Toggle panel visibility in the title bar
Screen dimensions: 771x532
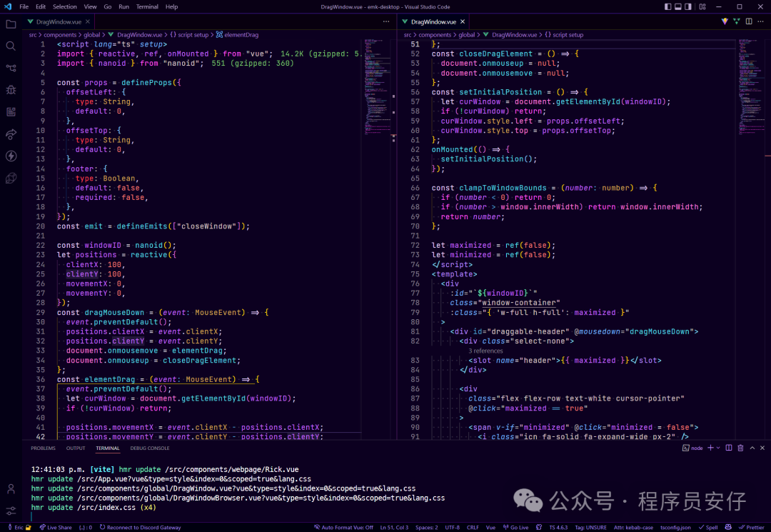tap(679, 6)
